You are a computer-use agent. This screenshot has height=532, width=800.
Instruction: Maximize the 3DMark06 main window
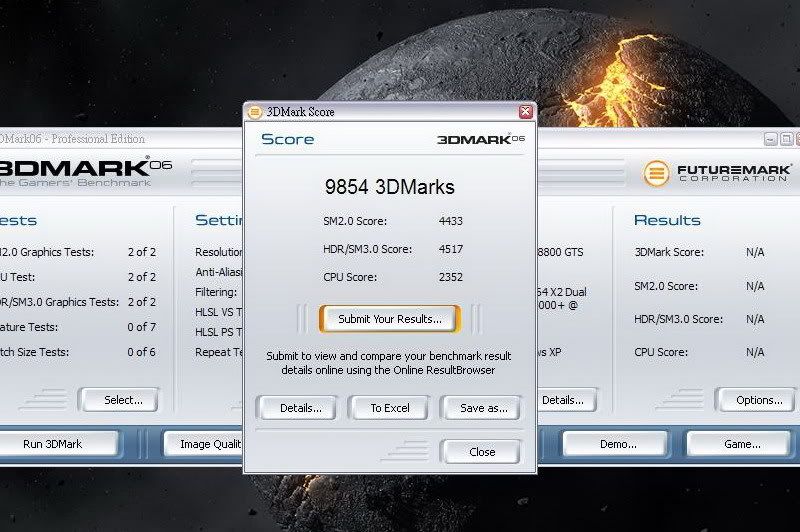[x=786, y=139]
